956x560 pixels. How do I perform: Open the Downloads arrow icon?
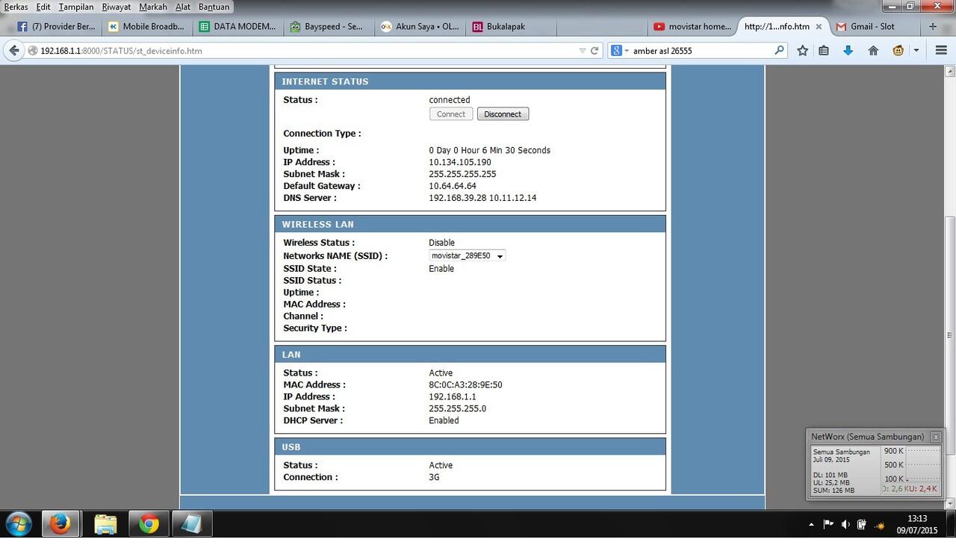tap(848, 51)
